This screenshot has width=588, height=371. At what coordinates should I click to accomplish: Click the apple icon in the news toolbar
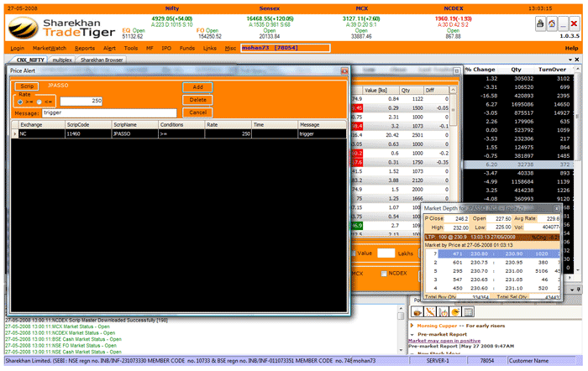pos(443,311)
